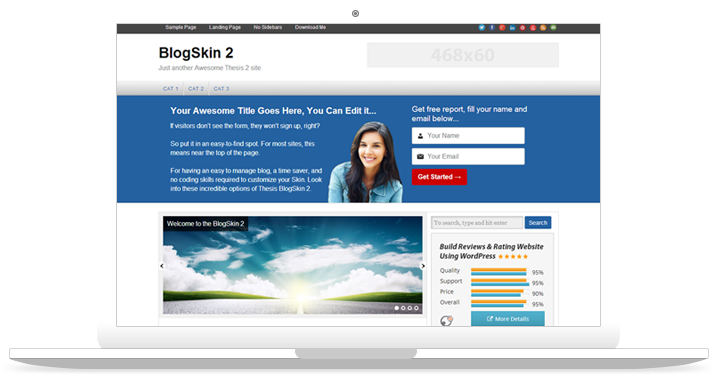The image size is (715, 375).
Task: Select the first slide dot
Action: coord(397,308)
